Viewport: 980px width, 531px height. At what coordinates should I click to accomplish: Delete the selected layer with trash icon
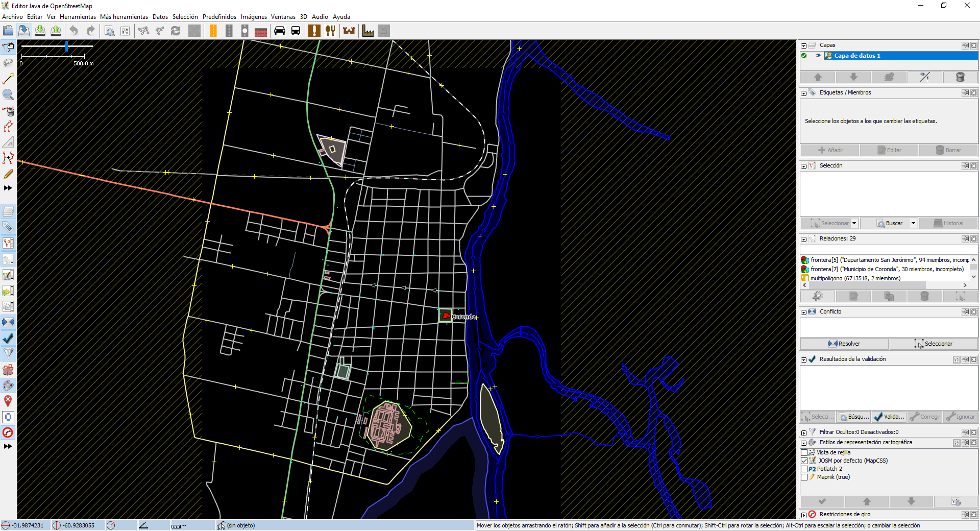coord(960,77)
